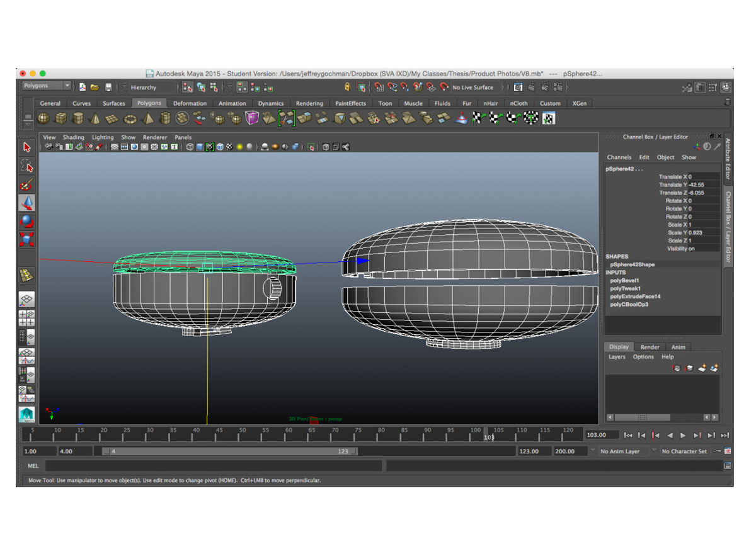The height and width of the screenshot is (537, 756).
Task: Activate the Scale tool in the toolbox
Action: pos(26,239)
